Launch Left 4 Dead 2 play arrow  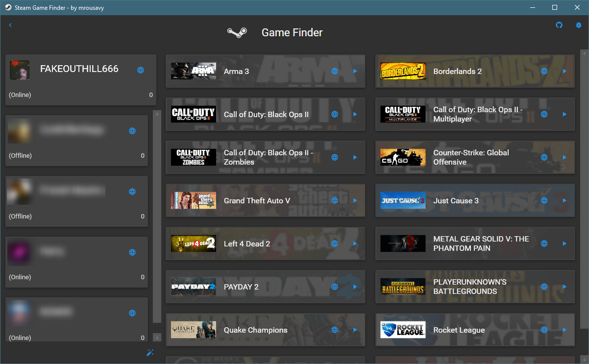355,243
